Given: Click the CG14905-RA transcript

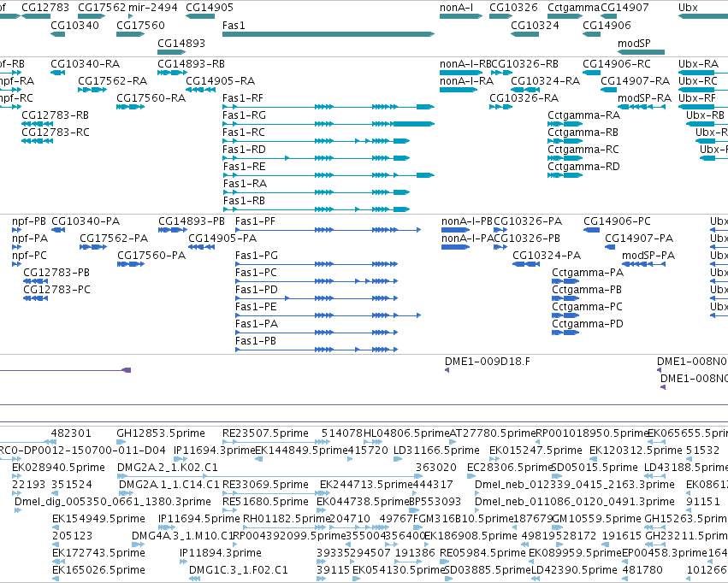Looking at the screenshot, I should point(200,90).
